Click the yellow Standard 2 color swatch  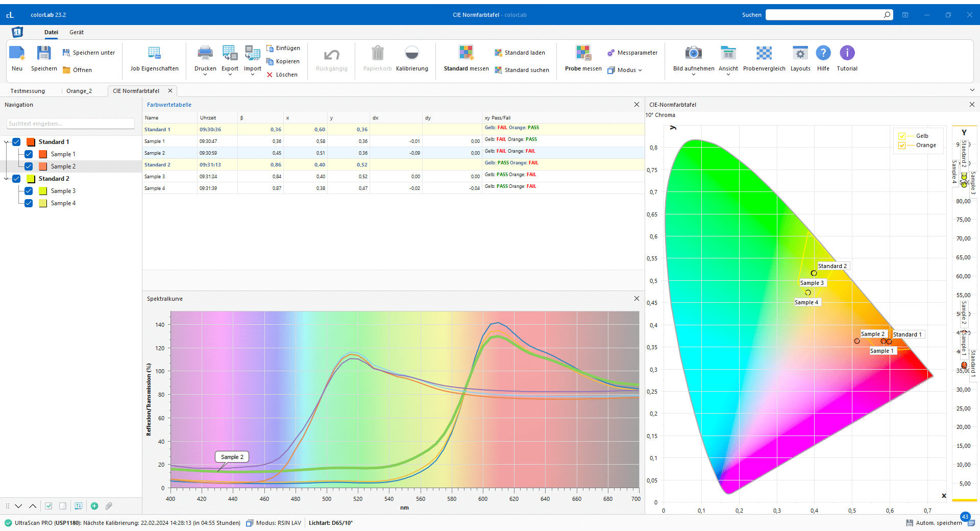(31, 179)
